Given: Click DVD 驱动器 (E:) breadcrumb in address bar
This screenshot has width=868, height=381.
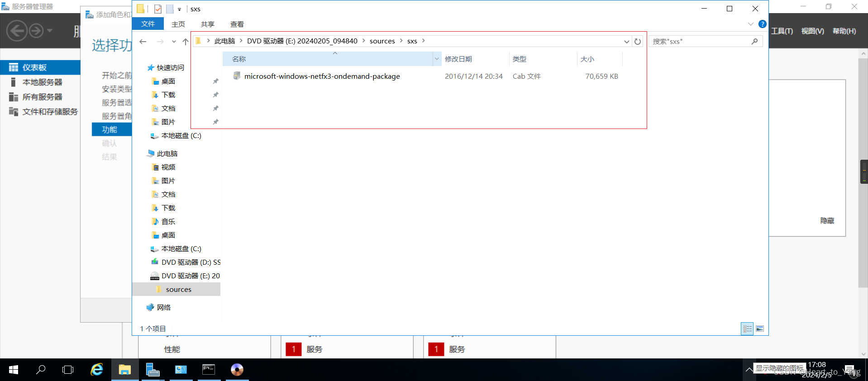Looking at the screenshot, I should [302, 41].
